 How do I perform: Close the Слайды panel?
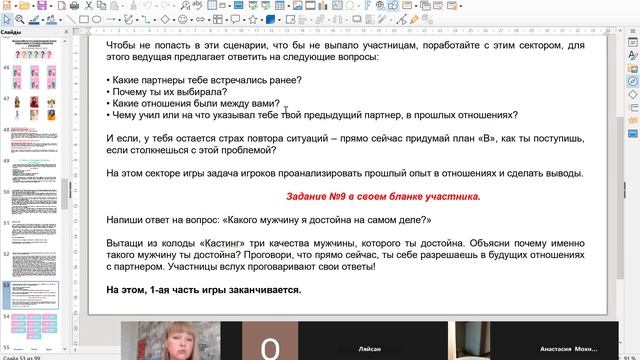click(67, 31)
